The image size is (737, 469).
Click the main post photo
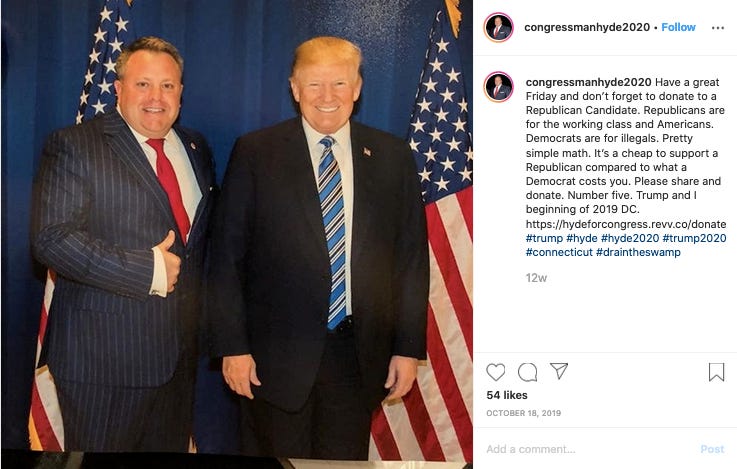pyautogui.click(x=236, y=230)
